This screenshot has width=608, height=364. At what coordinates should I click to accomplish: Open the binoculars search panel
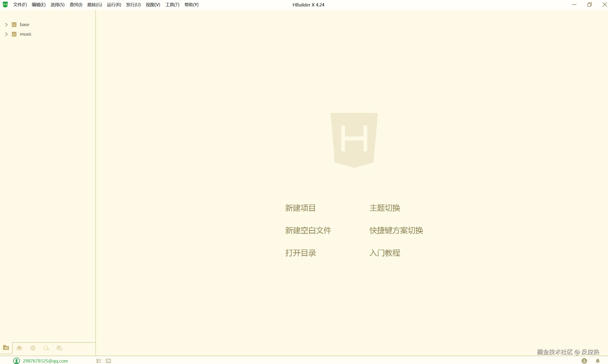point(19,348)
